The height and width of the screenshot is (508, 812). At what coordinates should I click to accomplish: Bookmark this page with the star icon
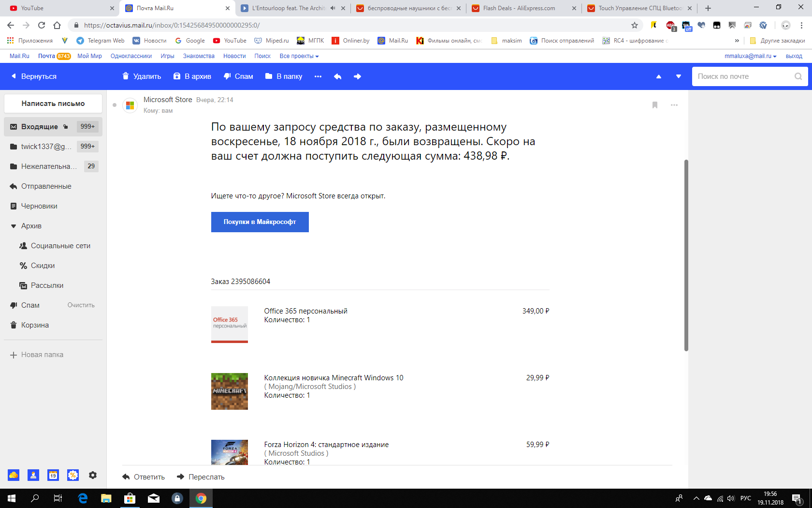coord(635,25)
